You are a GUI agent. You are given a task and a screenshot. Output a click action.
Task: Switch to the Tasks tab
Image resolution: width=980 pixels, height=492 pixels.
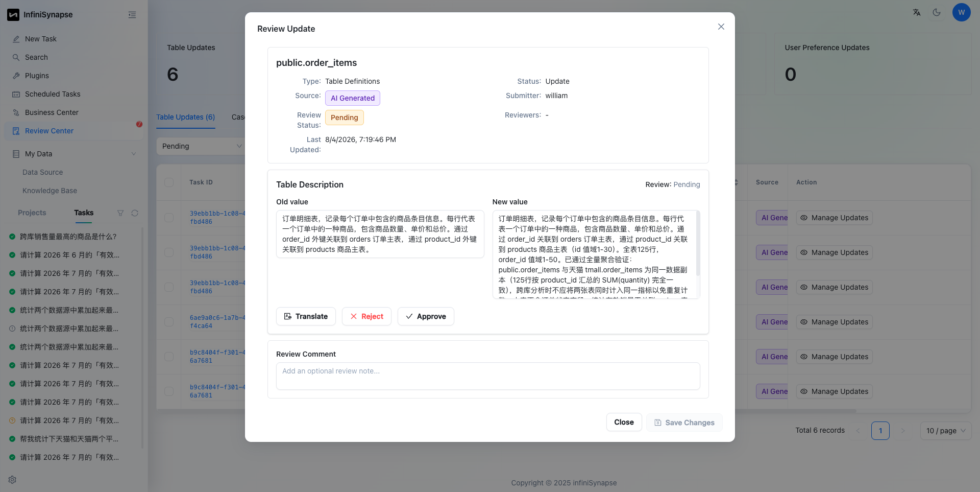click(x=84, y=213)
